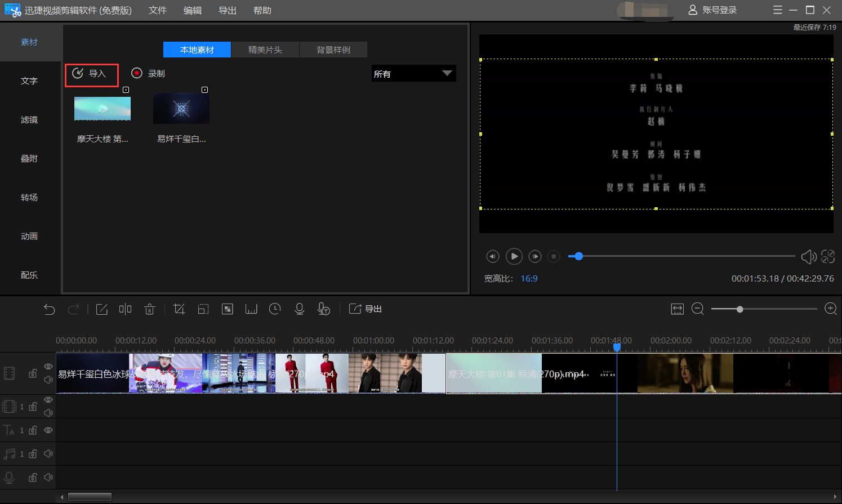Screen dimensions: 842x504
Task: Click the toolbar 导出 export button
Action: click(366, 309)
